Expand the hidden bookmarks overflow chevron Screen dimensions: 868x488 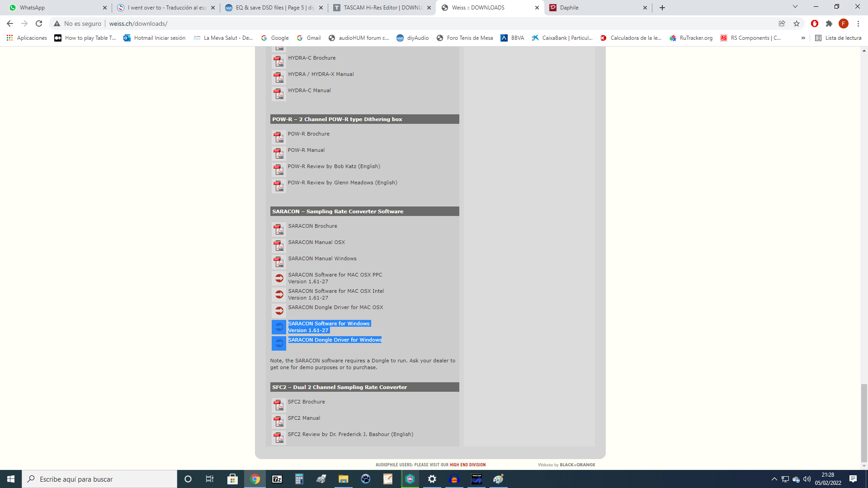[803, 38]
